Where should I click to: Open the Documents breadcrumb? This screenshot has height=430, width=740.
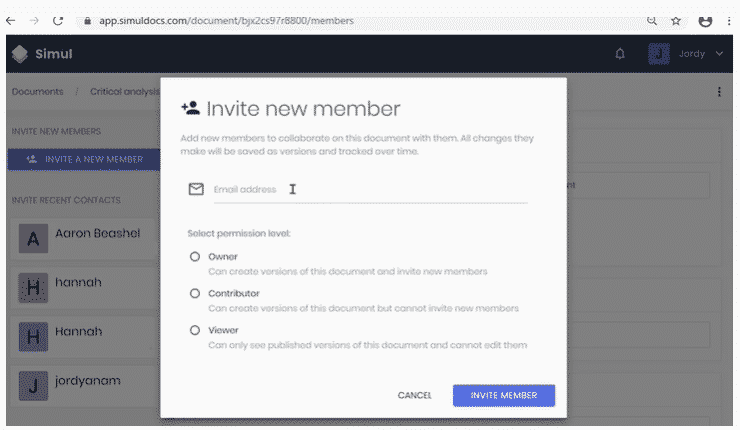click(37, 92)
